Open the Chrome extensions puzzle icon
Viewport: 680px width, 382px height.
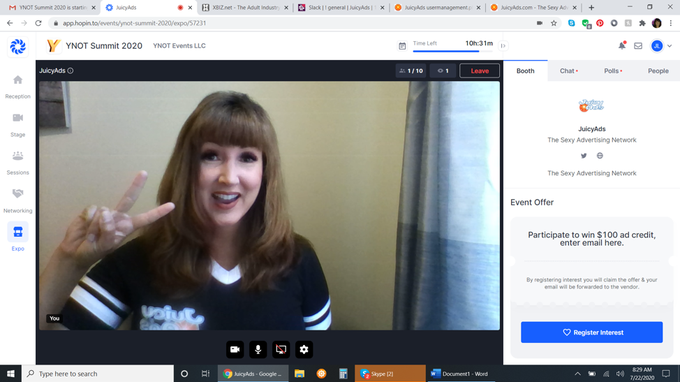coord(642,23)
